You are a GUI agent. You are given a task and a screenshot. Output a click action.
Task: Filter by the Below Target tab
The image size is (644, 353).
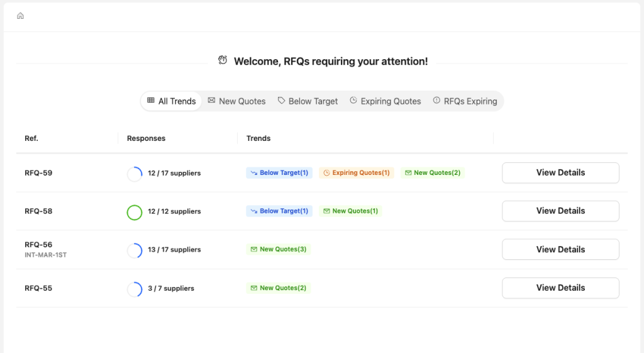point(308,101)
